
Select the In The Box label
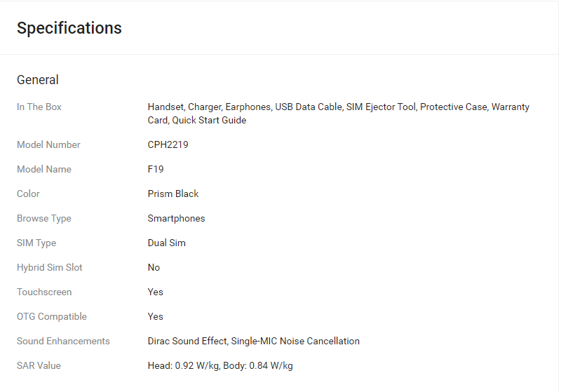pyautogui.click(x=39, y=107)
